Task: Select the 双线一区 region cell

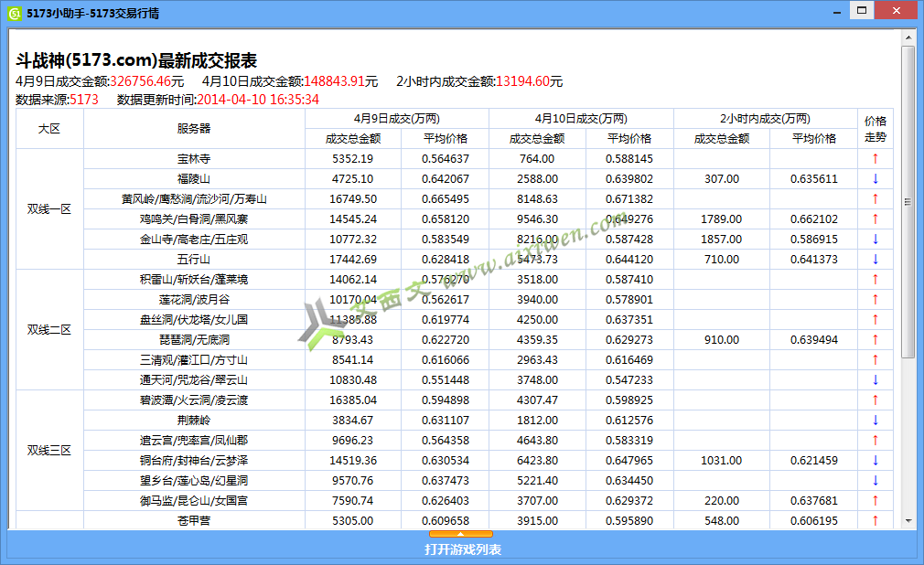Action: tap(49, 209)
